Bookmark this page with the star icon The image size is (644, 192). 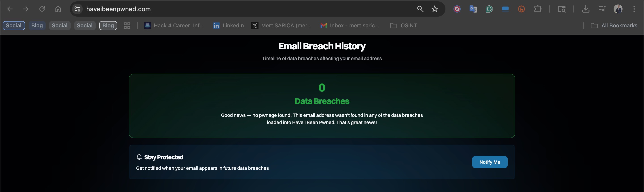click(x=435, y=9)
